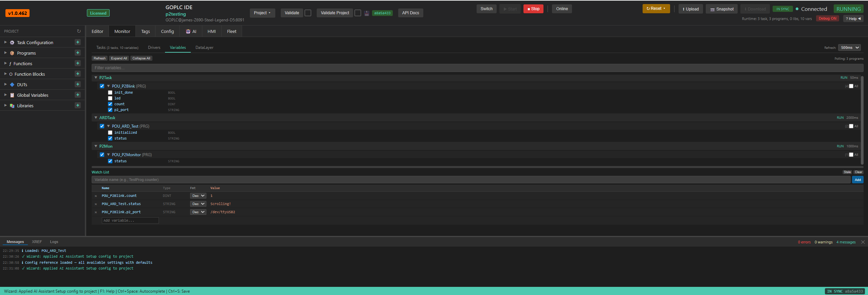Uncheck the p2_port variable checkbox

[110, 110]
